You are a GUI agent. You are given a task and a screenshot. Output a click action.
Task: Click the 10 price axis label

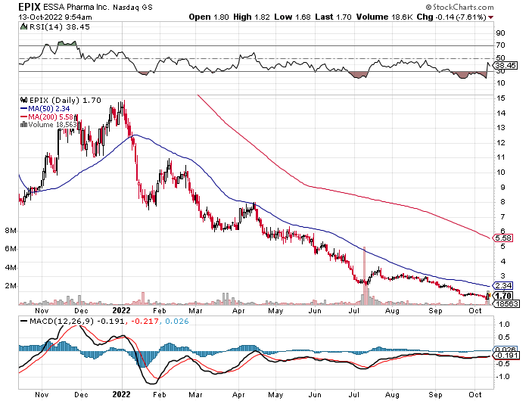[x=501, y=172]
